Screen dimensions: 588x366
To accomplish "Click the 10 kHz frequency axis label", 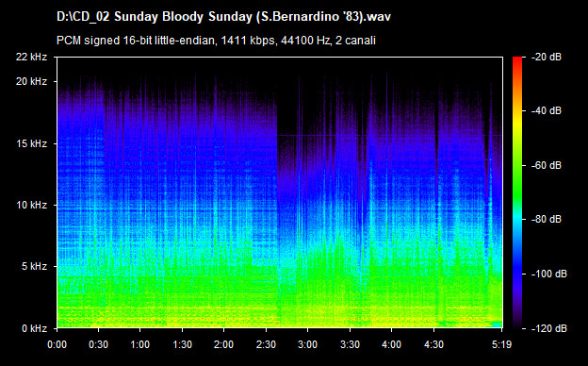I will pos(31,205).
